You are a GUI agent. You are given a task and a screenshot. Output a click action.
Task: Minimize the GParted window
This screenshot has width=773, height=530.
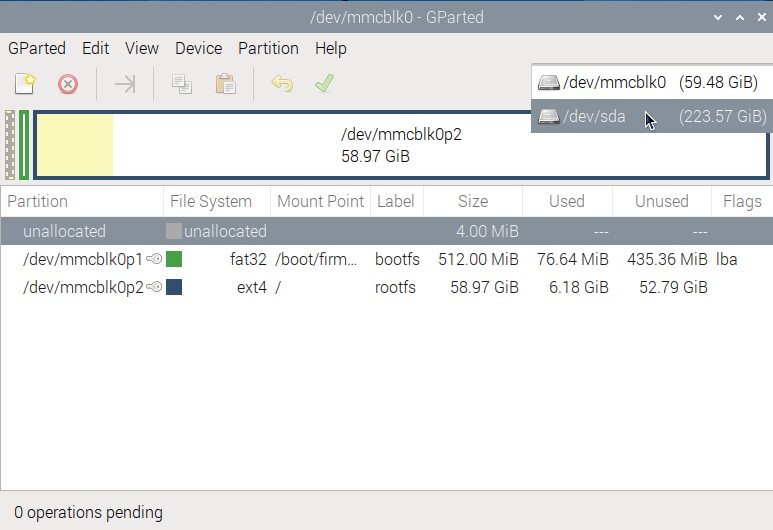point(718,17)
